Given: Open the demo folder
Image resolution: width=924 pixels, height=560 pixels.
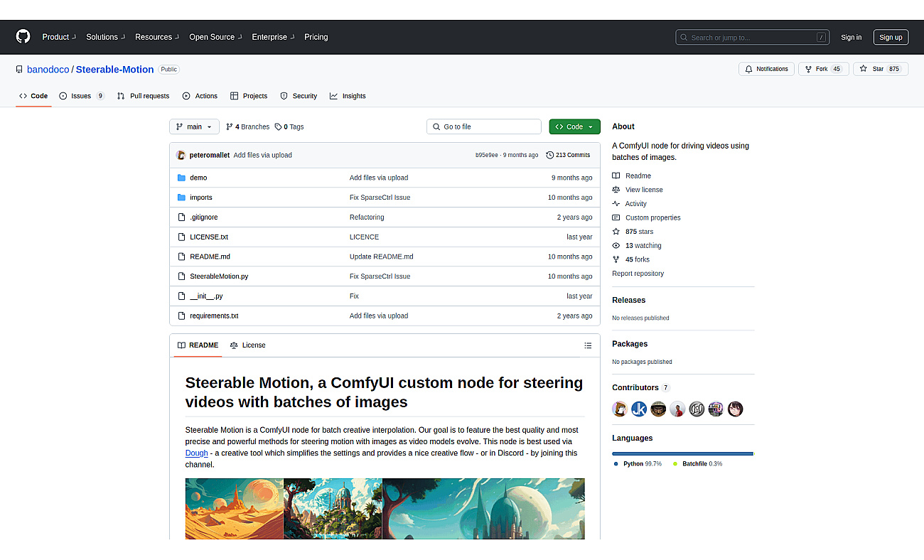Looking at the screenshot, I should [x=198, y=178].
